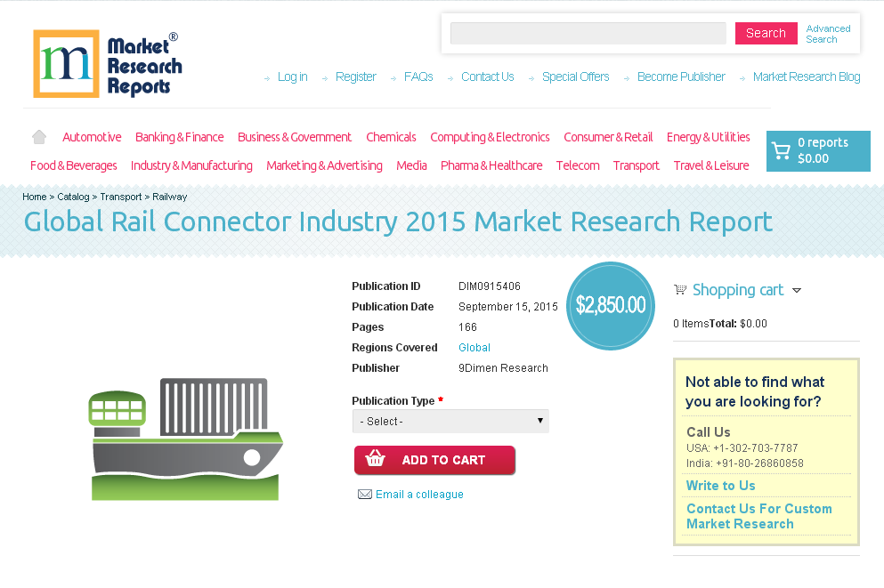Viewport: 884px width, 588px height.
Task: Open the Publication Type select dropdown
Action: click(x=450, y=422)
